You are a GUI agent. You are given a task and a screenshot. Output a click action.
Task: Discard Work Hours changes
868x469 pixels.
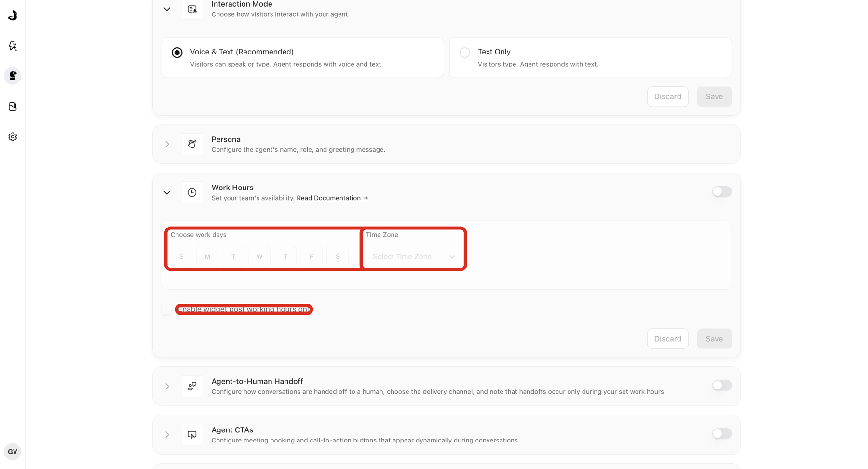[667, 339]
